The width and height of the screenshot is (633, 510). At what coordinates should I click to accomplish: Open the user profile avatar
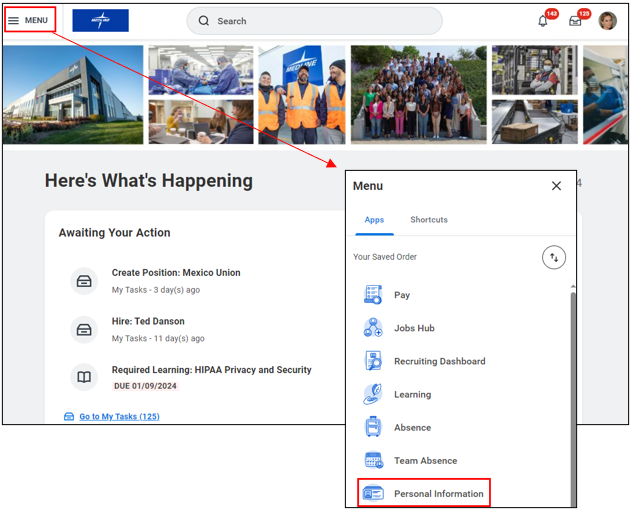[x=608, y=21]
